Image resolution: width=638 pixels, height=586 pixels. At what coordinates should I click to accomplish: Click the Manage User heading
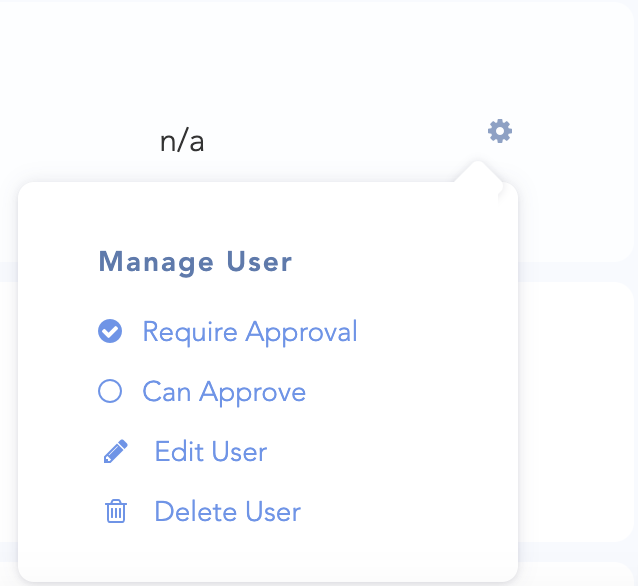pos(195,263)
